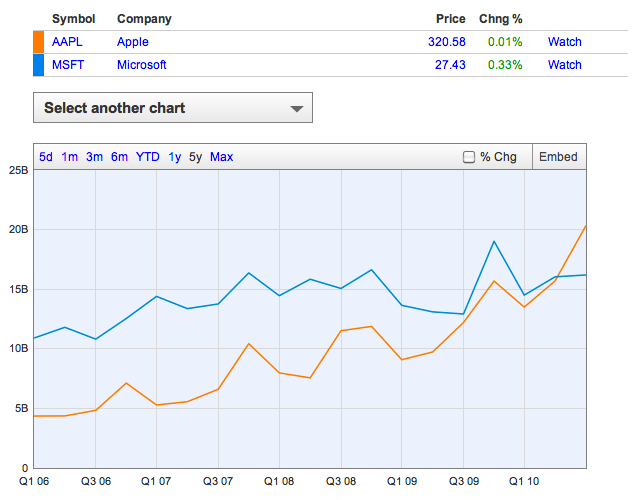Enable the % Chg checkbox
This screenshot has height=500, width=640.
(x=469, y=157)
